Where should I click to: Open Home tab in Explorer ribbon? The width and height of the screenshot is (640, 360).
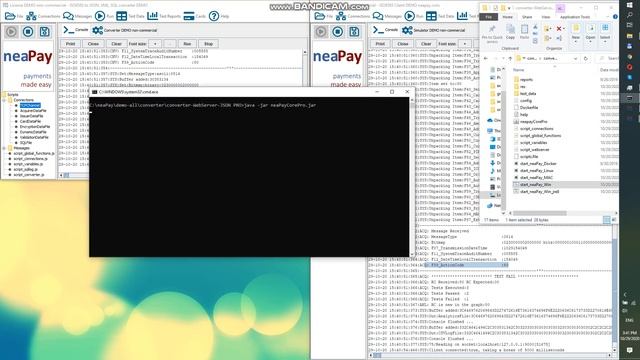tap(508, 17)
